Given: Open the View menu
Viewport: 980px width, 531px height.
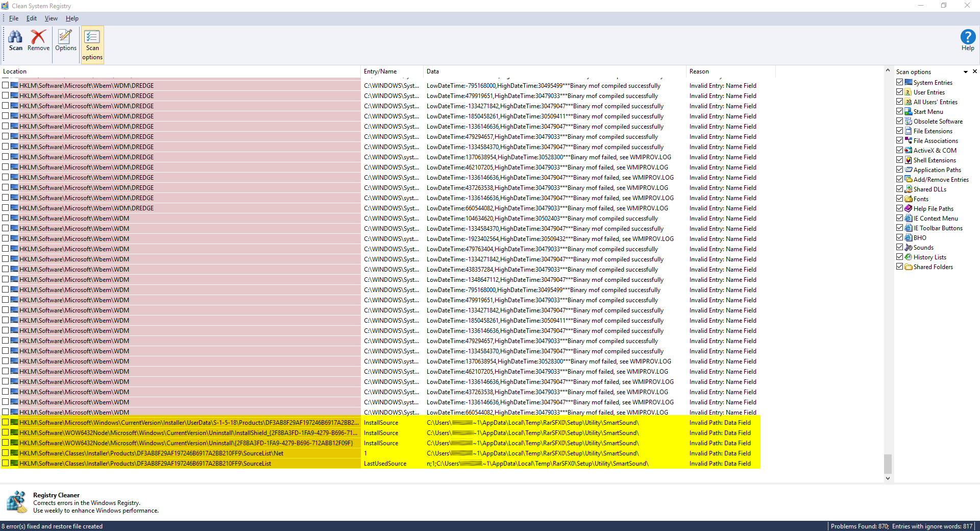Looking at the screenshot, I should 51,18.
